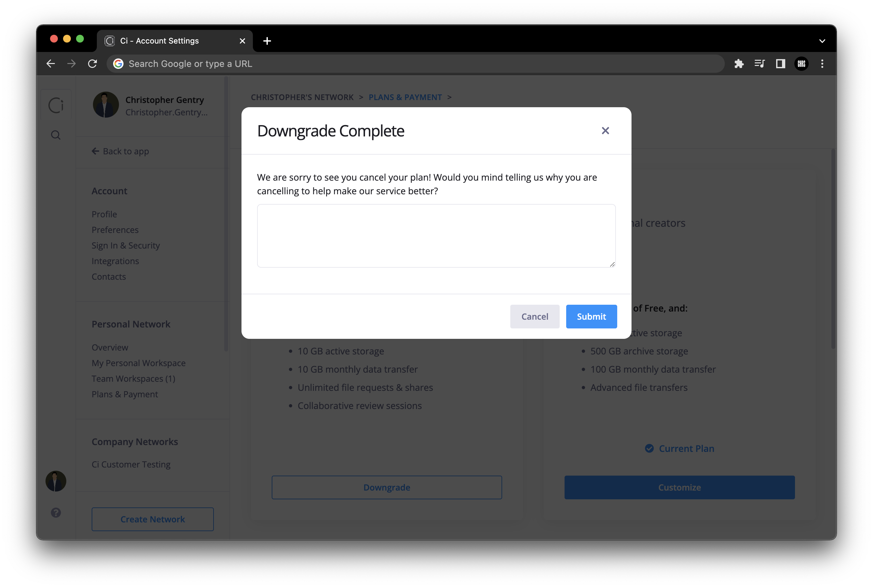
Task: Open the Chrome profile avatar
Action: coord(801,64)
